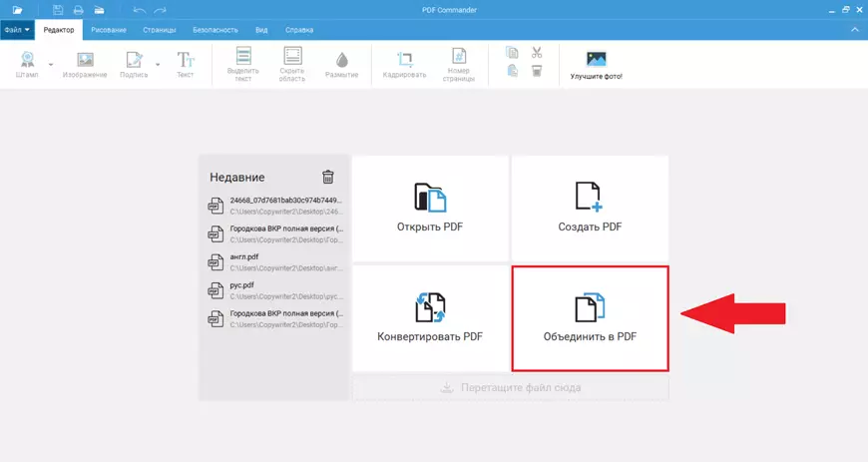Viewport: 868px width, 462px height.
Task: Click the undo arrow icon
Action: (x=139, y=10)
